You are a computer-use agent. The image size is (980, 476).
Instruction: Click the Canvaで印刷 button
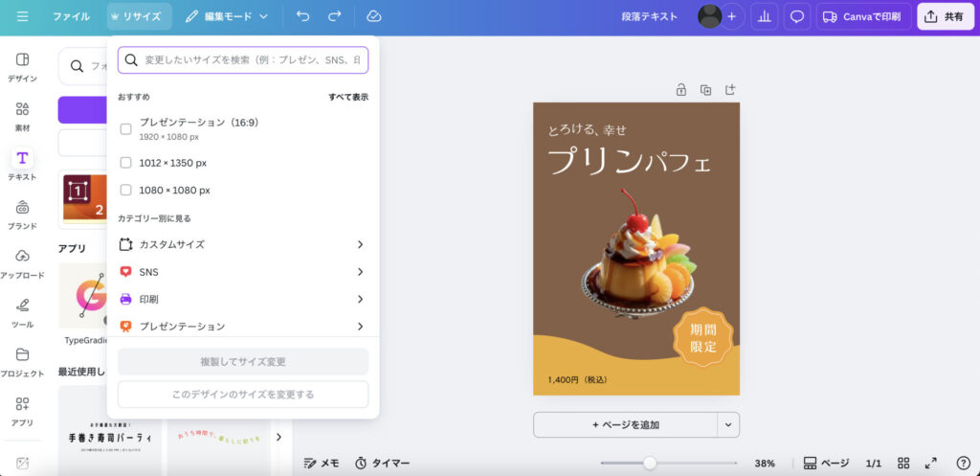pyautogui.click(x=862, y=17)
